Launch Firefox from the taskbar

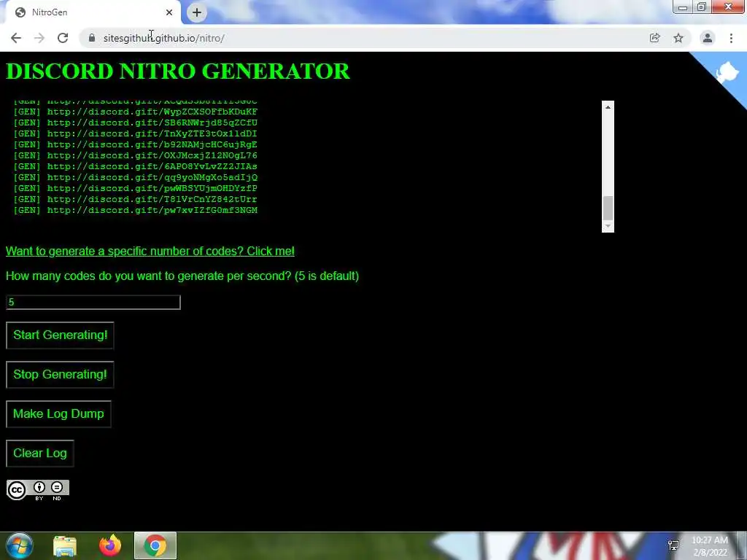click(x=110, y=545)
